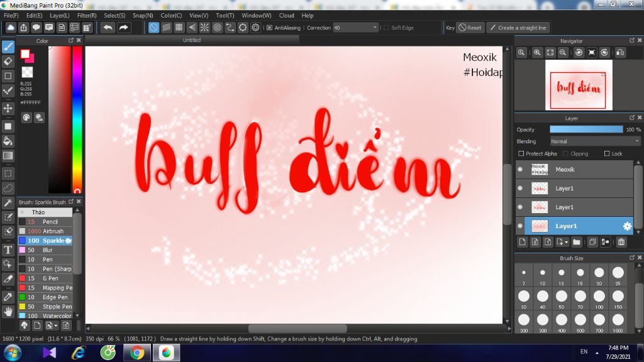Screen dimensions: 644x362
Task: Click the Undo arrow
Action: click(x=108, y=28)
